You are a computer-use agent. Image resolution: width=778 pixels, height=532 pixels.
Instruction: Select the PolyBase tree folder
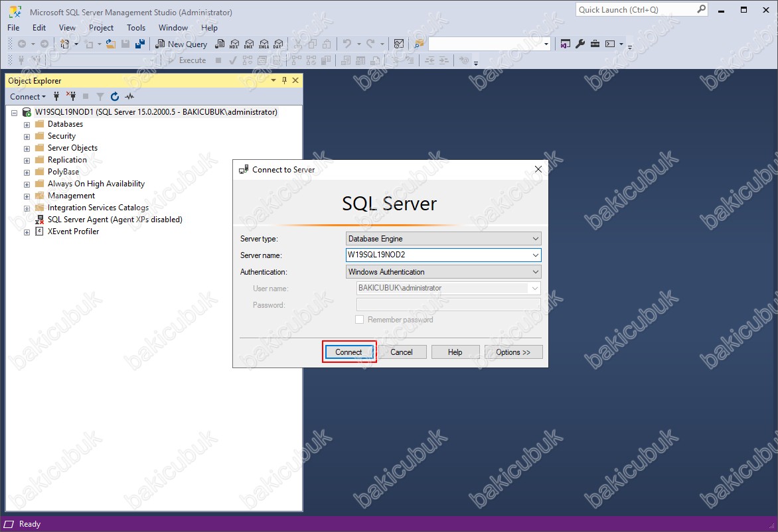coord(63,172)
